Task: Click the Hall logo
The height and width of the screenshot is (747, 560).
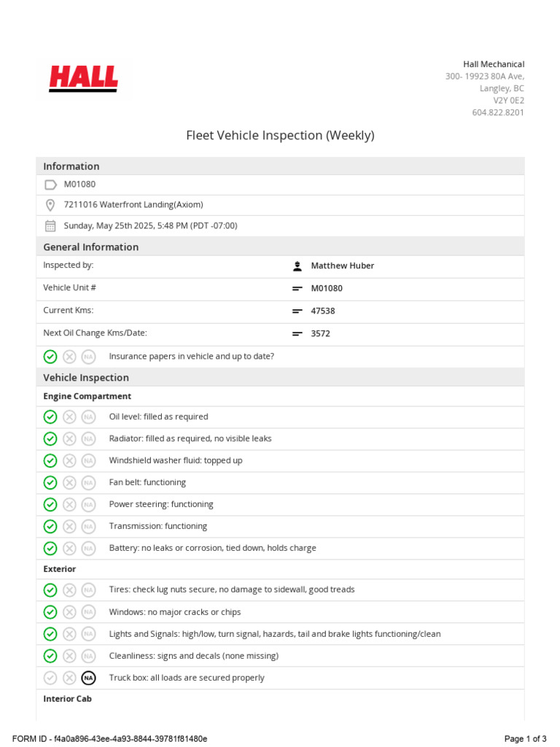Action: click(x=83, y=79)
